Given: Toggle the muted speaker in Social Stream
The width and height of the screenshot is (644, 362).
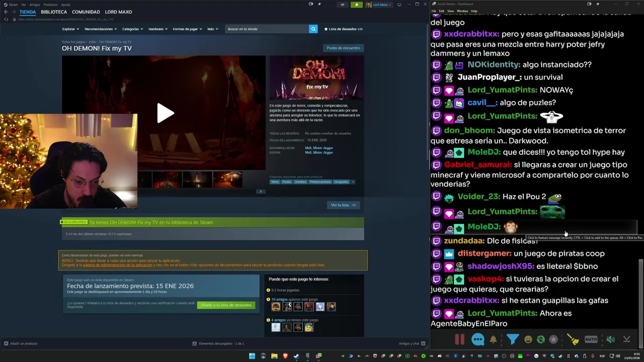Looking at the screenshot, I should tap(610, 339).
